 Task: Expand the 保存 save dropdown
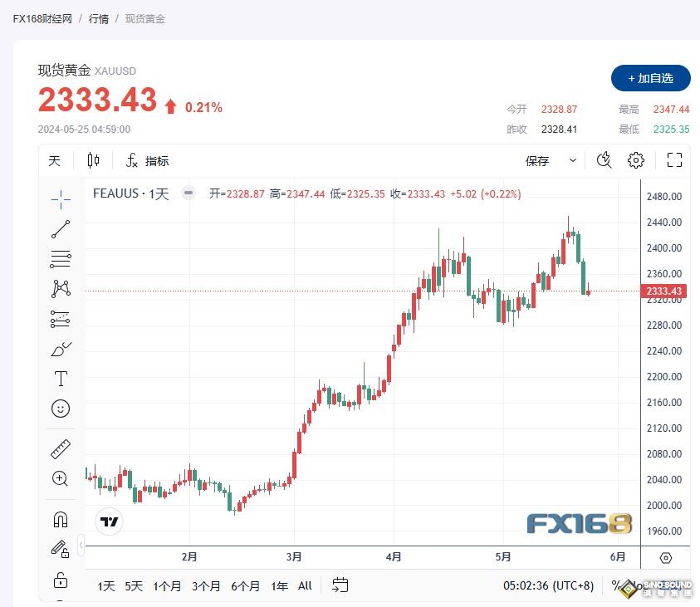tap(571, 160)
